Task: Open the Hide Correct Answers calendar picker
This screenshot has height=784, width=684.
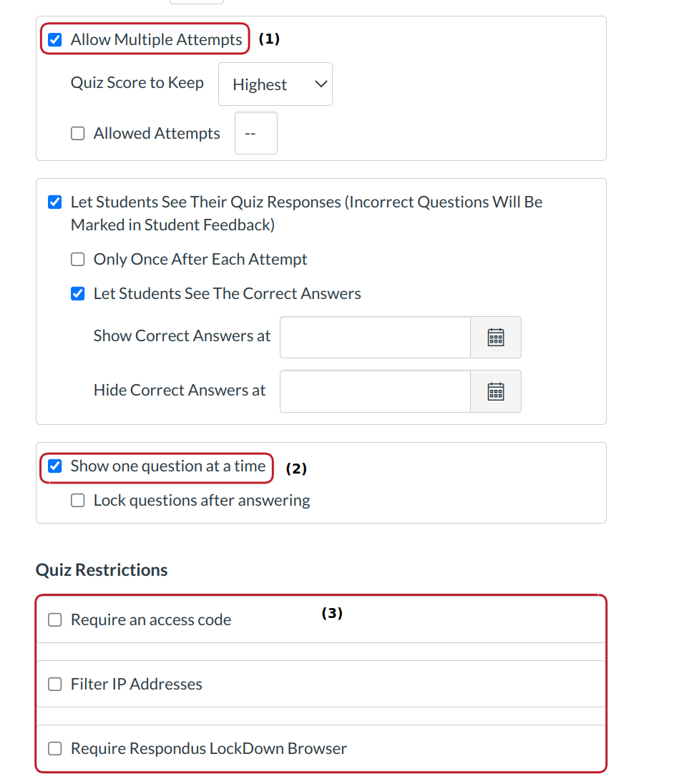Action: (495, 391)
